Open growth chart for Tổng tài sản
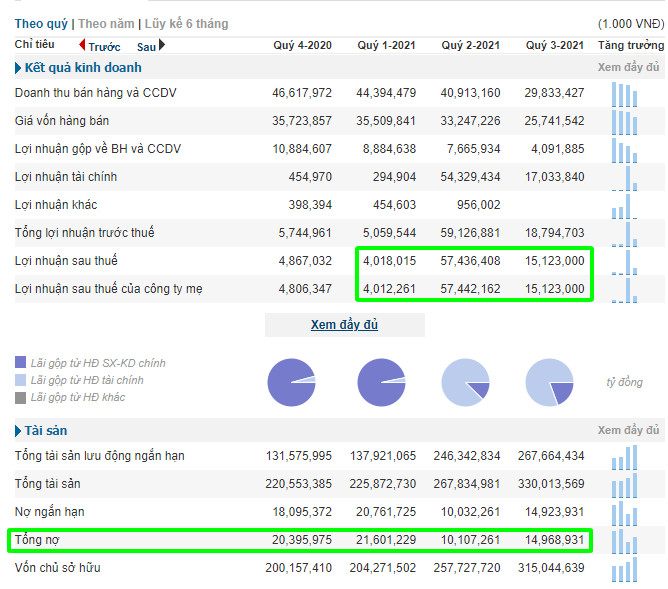This screenshot has height=589, width=668. 625,485
